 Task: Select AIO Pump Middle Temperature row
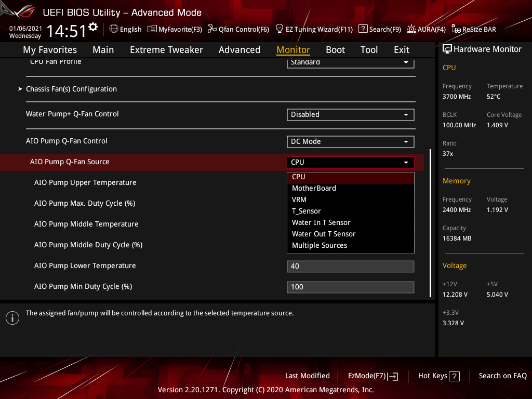pyautogui.click(x=86, y=224)
